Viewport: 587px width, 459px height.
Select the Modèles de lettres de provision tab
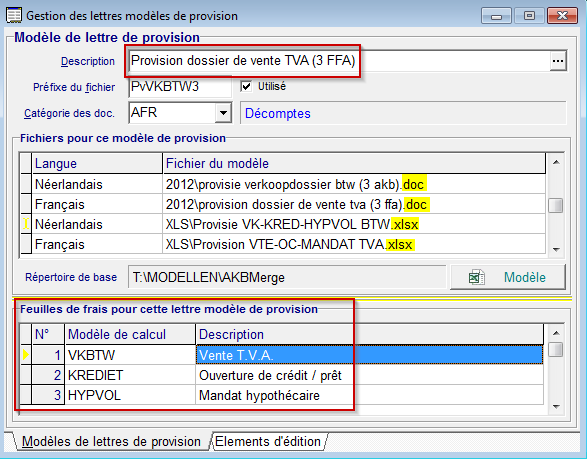pyautogui.click(x=111, y=441)
